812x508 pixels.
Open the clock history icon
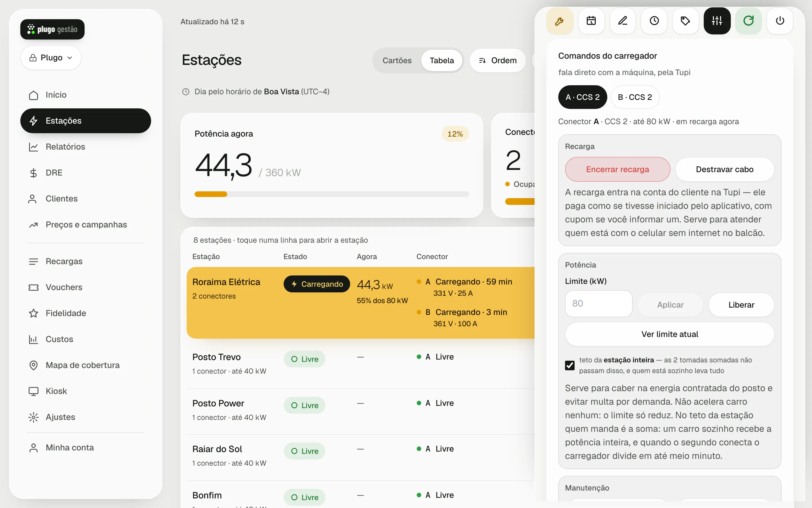pyautogui.click(x=654, y=21)
